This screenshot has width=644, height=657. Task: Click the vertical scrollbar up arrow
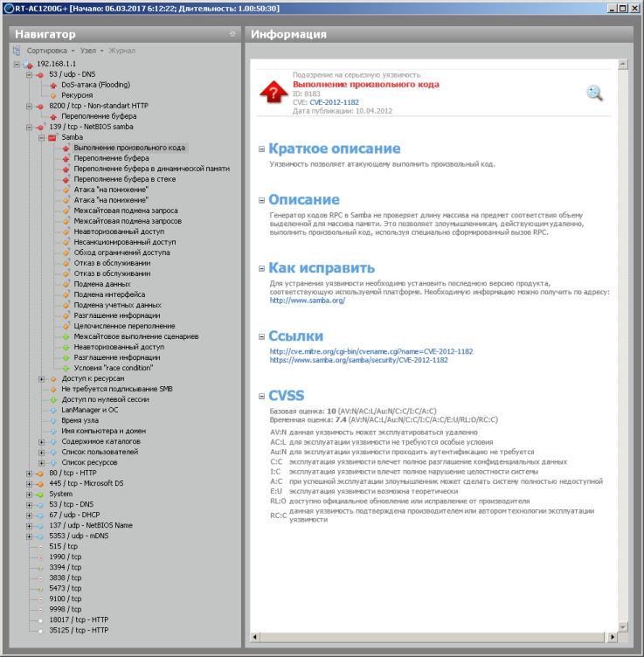(x=623, y=64)
